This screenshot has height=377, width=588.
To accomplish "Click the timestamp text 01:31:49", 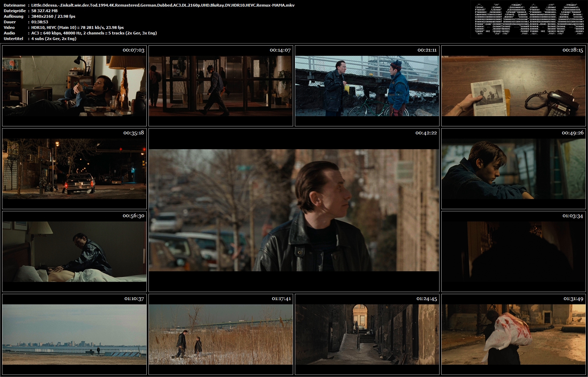I will (573, 299).
